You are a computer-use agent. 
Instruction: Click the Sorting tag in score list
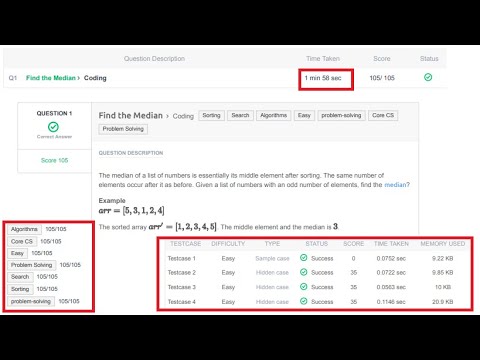click(x=20, y=289)
